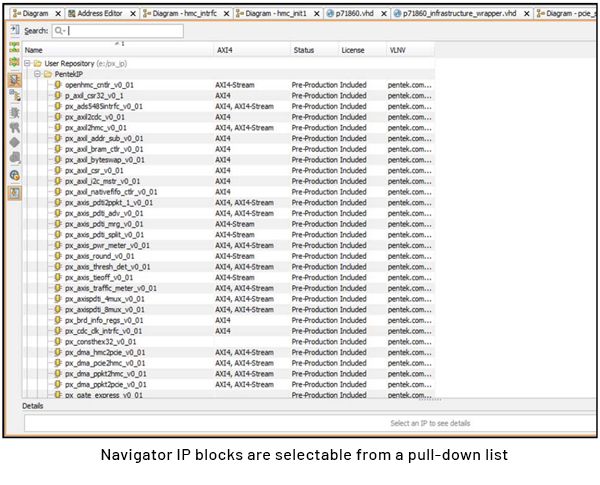This screenshot has height=485, width=600.
Task: Click the greyed binoculars sidebar icon
Action: (x=15, y=127)
